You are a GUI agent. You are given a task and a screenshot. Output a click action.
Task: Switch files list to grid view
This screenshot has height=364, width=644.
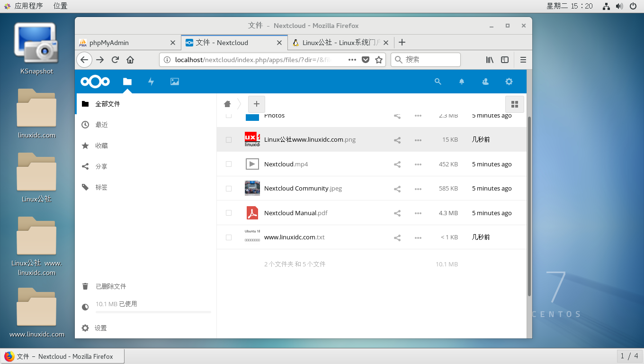point(514,104)
